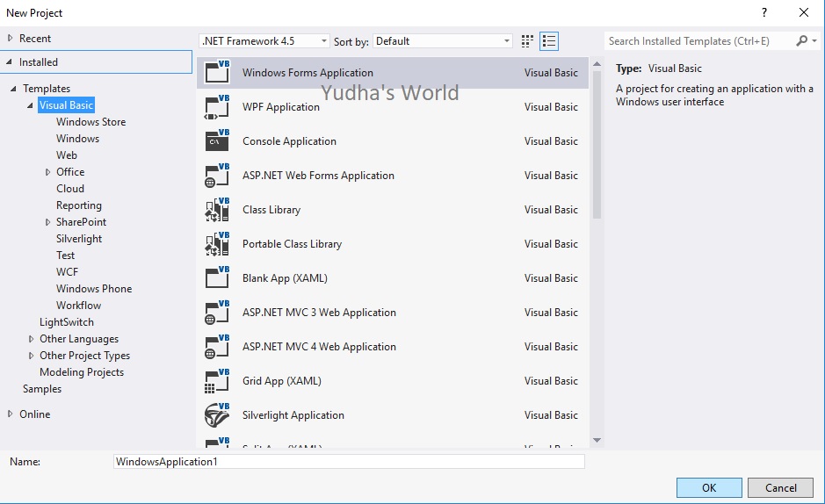Collapse the Visual Basic tree node
Image resolution: width=825 pixels, height=504 pixels.
30,105
